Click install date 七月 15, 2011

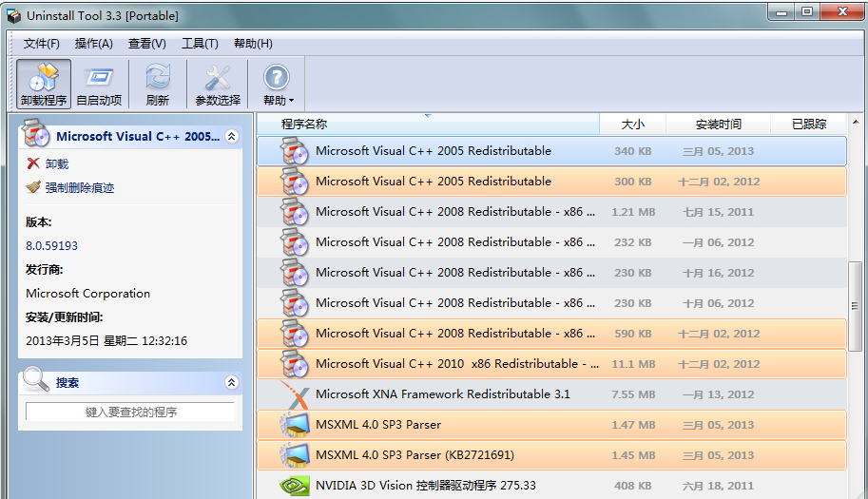point(718,212)
